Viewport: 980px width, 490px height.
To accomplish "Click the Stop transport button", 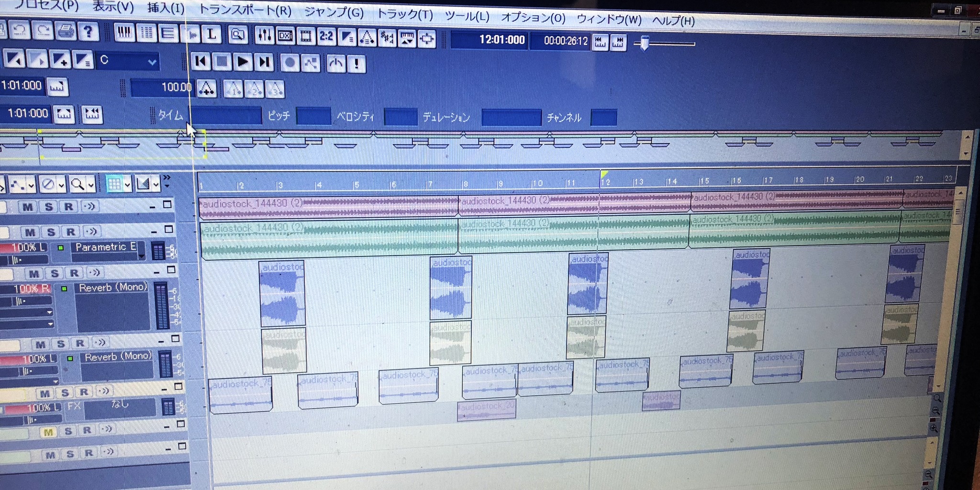I will [222, 62].
